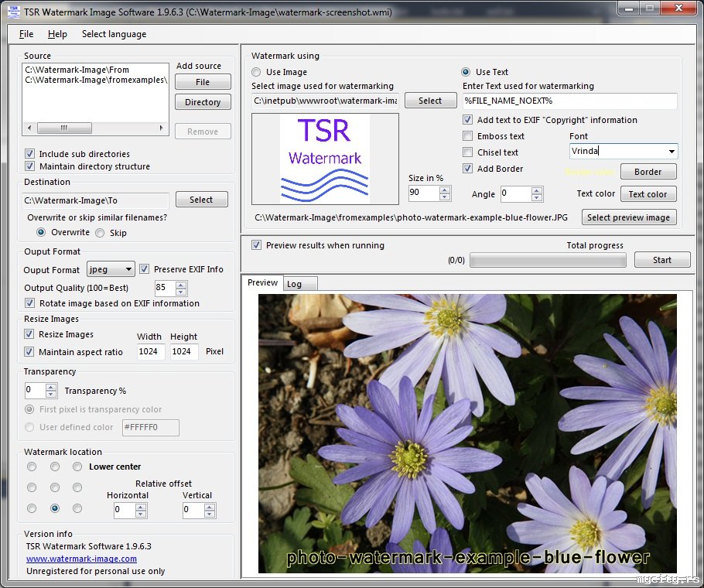This screenshot has height=588, width=704.
Task: Increase the Size in % spinner value
Action: tap(445, 190)
